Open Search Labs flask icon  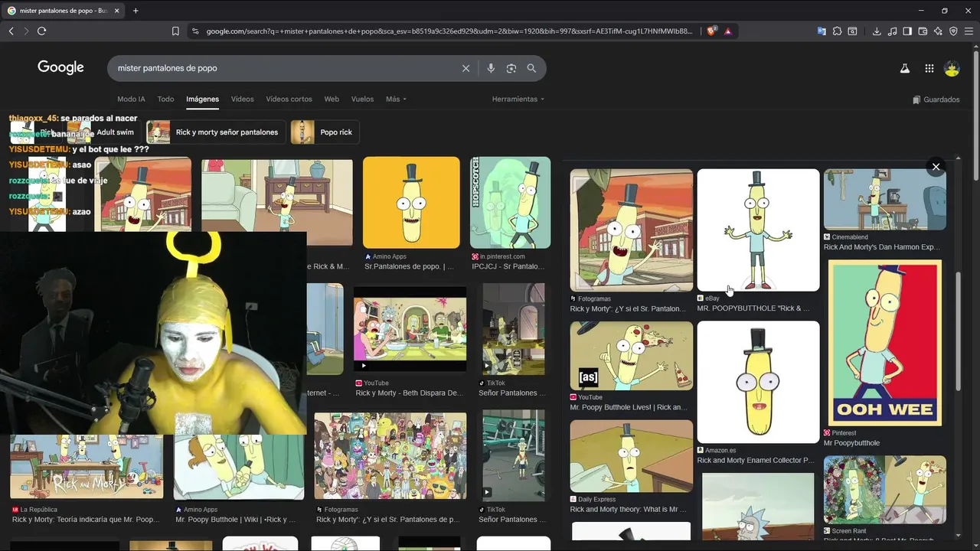(x=904, y=69)
